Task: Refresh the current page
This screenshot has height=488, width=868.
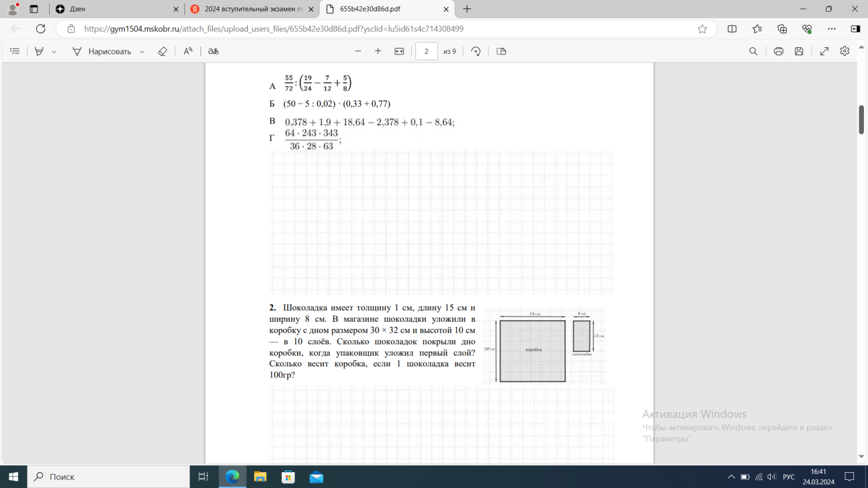Action: [40, 29]
